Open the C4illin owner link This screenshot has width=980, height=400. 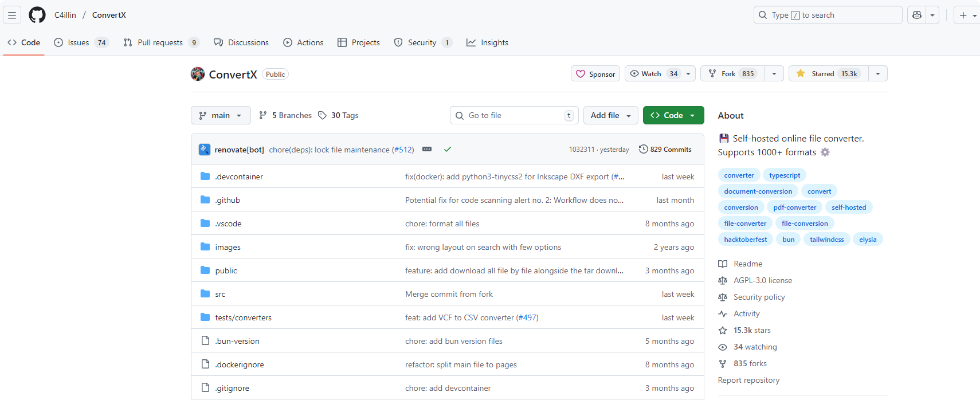pyautogui.click(x=65, y=15)
